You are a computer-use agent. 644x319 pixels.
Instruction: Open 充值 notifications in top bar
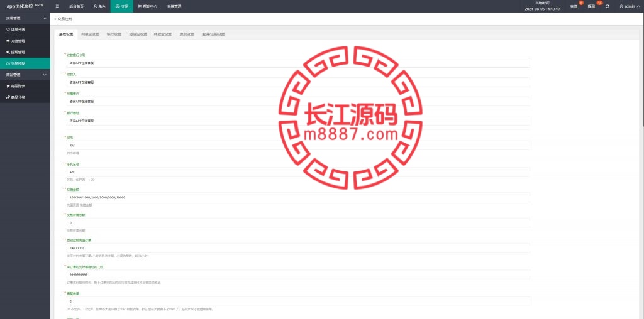(x=574, y=6)
